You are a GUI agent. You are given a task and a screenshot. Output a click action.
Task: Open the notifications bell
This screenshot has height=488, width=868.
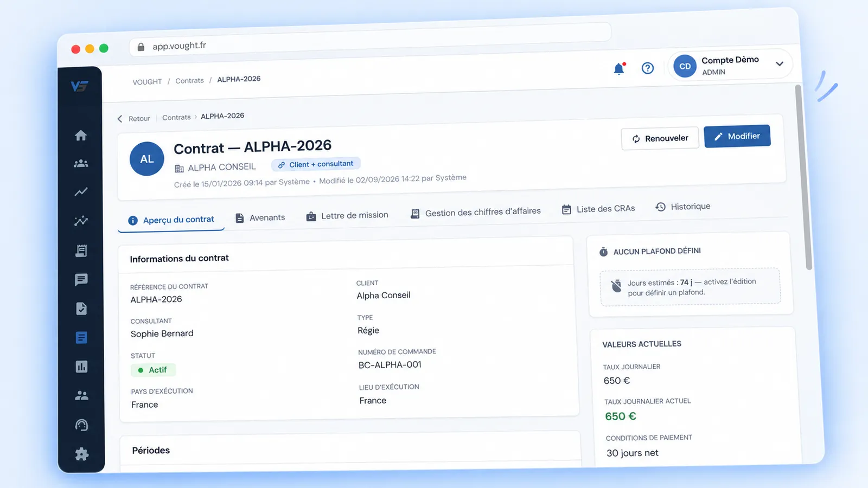pos(619,68)
